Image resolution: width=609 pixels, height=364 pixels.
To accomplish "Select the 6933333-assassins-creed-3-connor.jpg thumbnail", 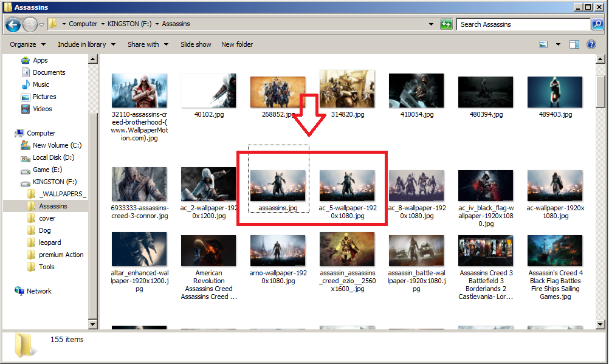I will pyautogui.click(x=139, y=184).
